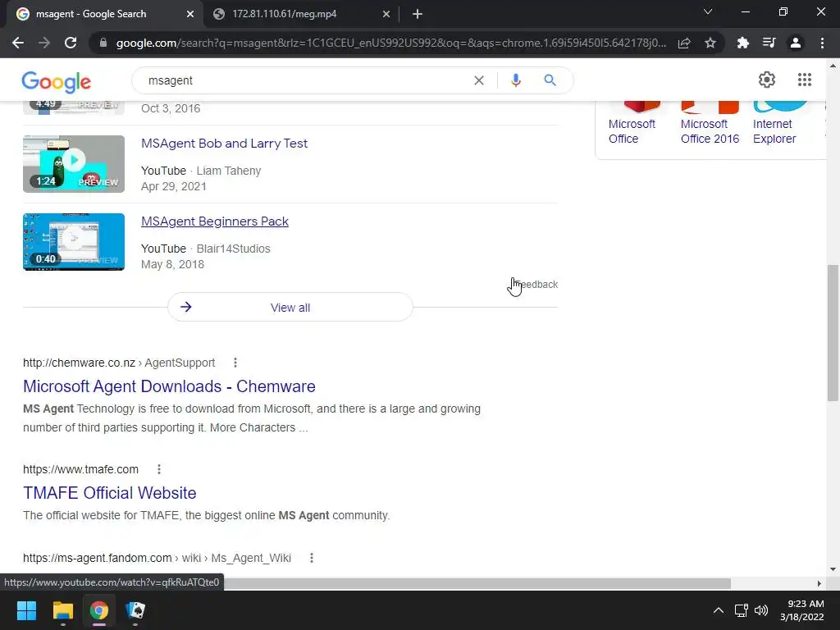The image size is (840, 630).
Task: Open MSAgent Beginners Pack video link
Action: pyautogui.click(x=215, y=221)
